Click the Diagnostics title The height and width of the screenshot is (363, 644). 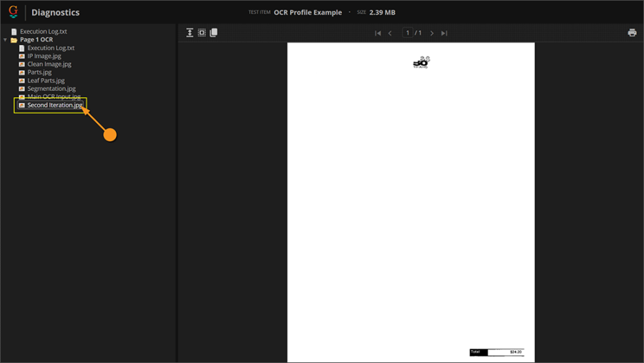click(x=55, y=12)
